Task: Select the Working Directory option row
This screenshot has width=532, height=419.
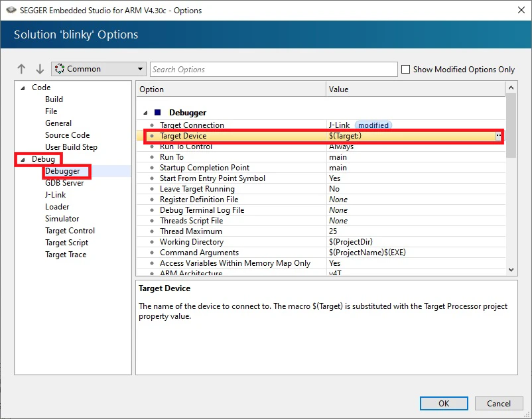Action: pyautogui.click(x=321, y=242)
